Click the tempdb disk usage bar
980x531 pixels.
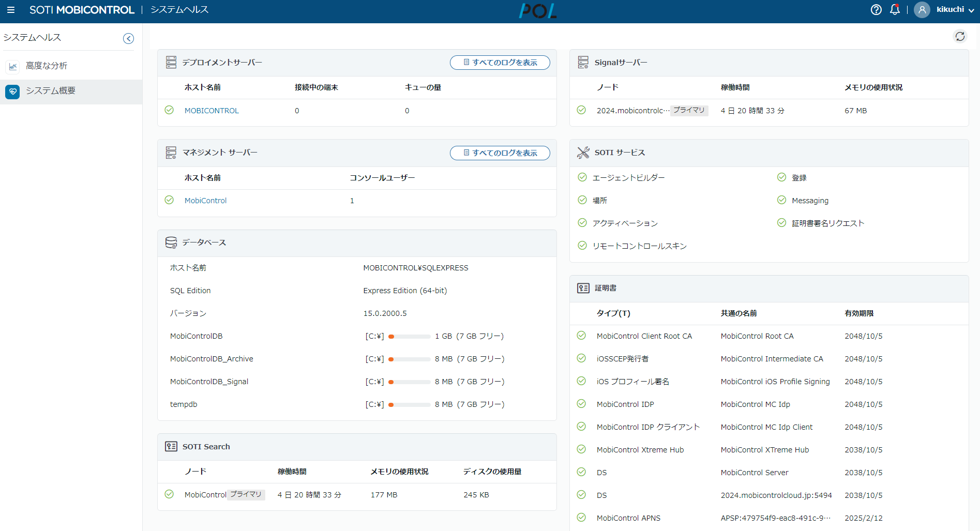click(410, 405)
